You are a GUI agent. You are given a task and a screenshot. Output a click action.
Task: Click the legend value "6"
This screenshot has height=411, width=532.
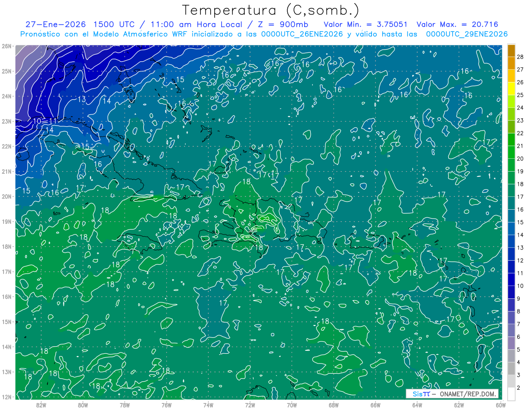pos(518,337)
